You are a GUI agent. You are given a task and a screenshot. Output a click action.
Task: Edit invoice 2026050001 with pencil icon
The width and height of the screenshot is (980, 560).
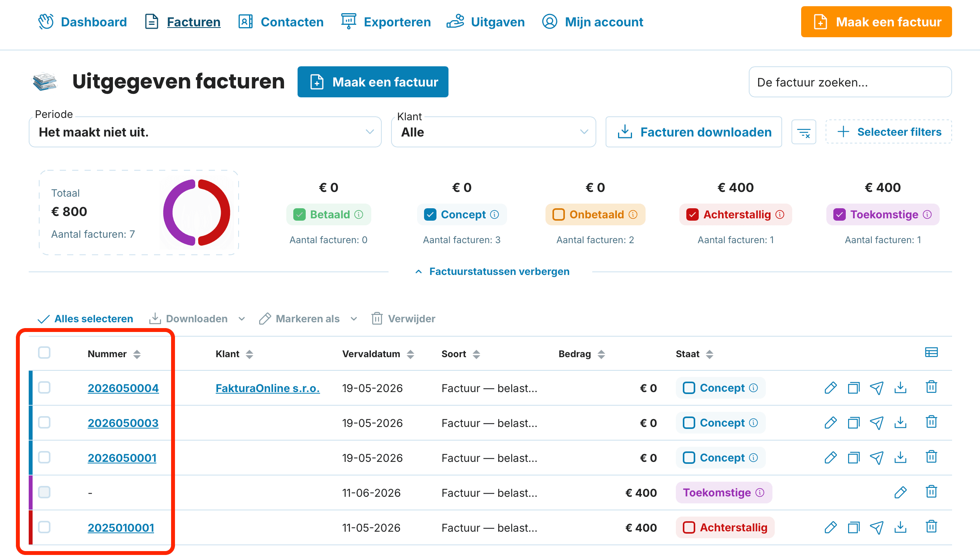[830, 458]
